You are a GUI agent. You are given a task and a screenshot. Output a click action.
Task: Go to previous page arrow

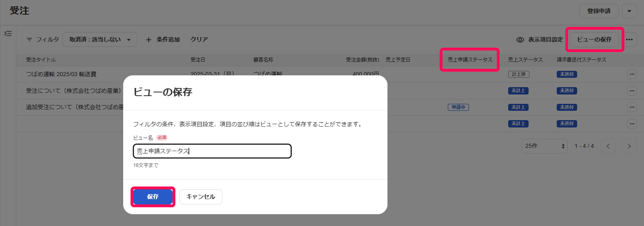tap(608, 146)
